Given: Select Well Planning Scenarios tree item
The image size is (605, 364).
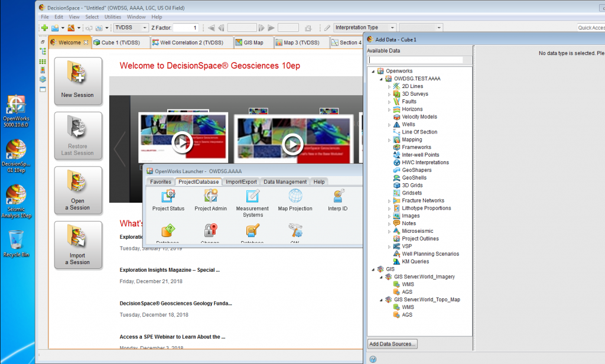Looking at the screenshot, I should click(x=430, y=253).
